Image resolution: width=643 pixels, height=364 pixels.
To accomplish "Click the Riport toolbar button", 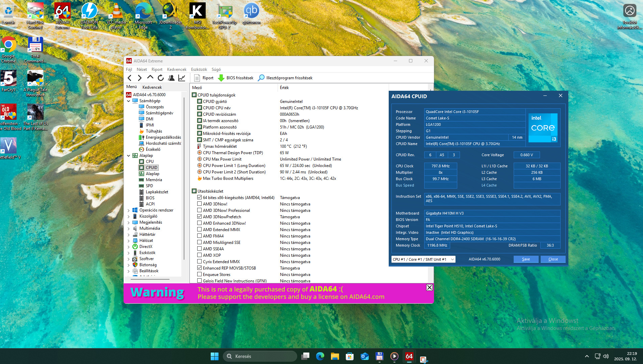I will pyautogui.click(x=204, y=78).
